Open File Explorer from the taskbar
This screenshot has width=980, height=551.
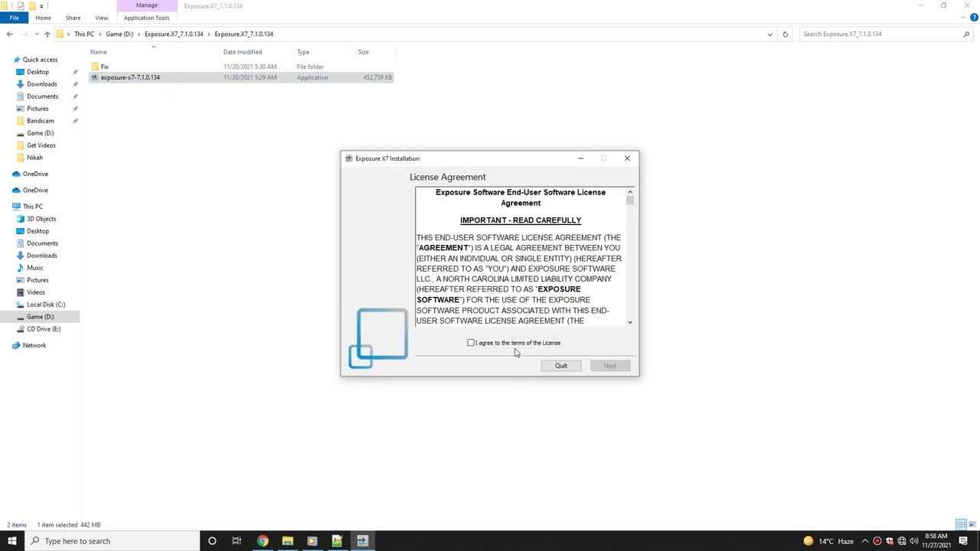[287, 541]
